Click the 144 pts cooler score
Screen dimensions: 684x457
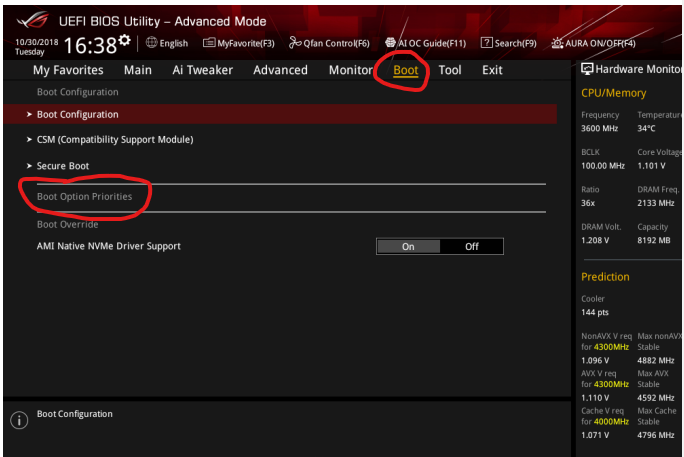point(595,312)
